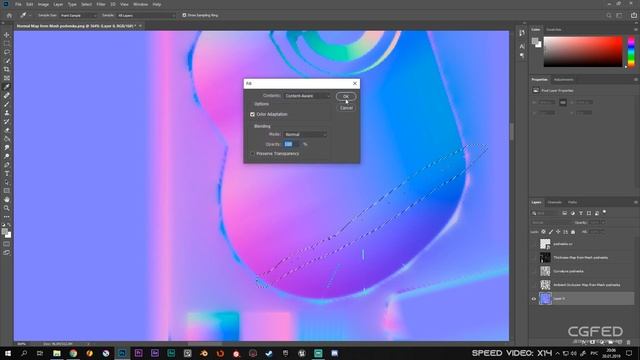Open the layer filter kind dropdown
The image size is (640, 360).
546,213
